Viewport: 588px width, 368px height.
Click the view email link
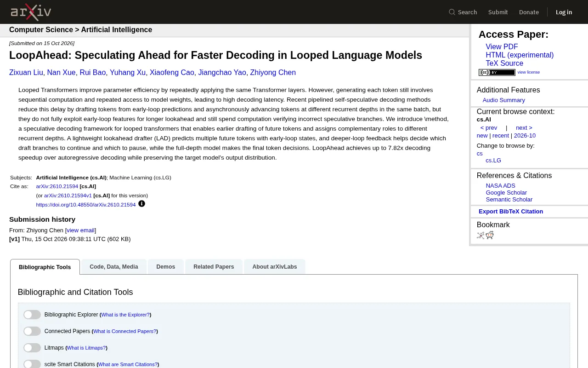pos(80,230)
